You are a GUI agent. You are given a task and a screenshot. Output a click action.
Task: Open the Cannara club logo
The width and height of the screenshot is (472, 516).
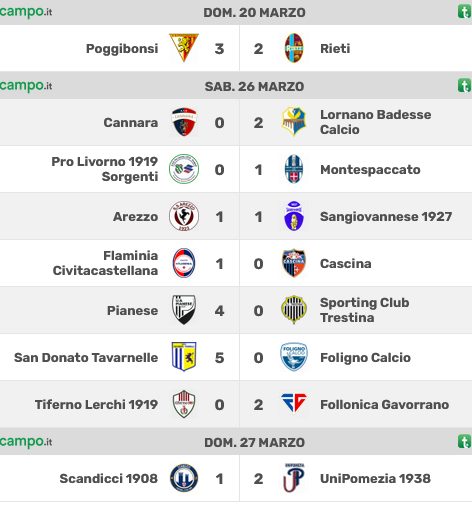184,122
